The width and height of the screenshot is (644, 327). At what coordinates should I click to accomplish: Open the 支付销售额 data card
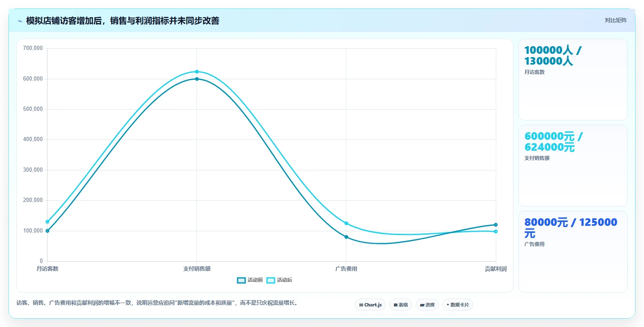(573, 166)
